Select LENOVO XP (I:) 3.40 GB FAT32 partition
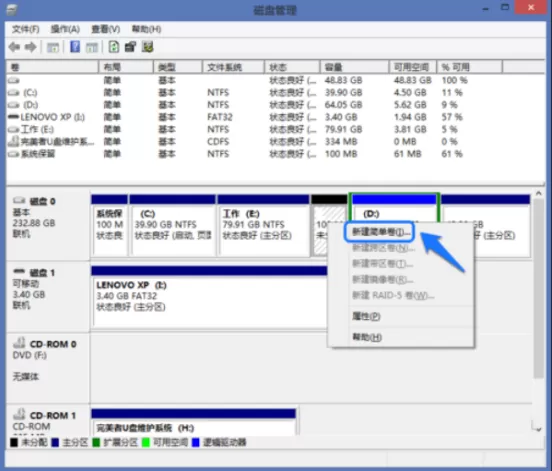This screenshot has height=471, width=552. pyautogui.click(x=209, y=296)
